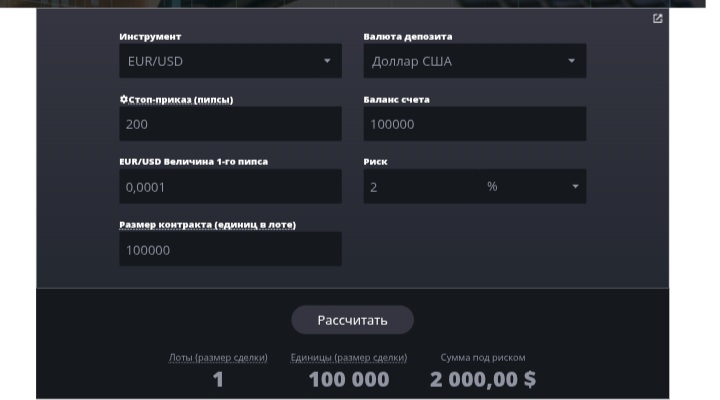Screen dimensions: 720x400
Task: Click the 2 000,00 $ risk amount
Action: coord(483,380)
